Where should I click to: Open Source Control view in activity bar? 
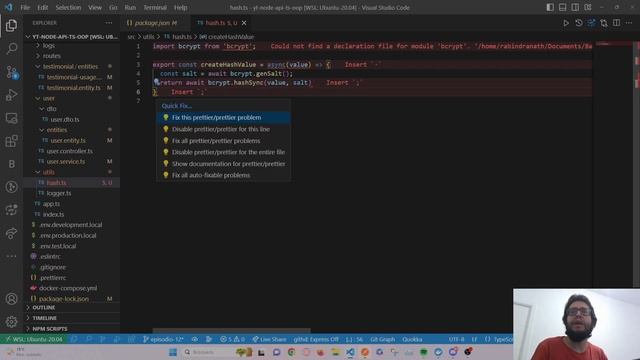(x=11, y=72)
